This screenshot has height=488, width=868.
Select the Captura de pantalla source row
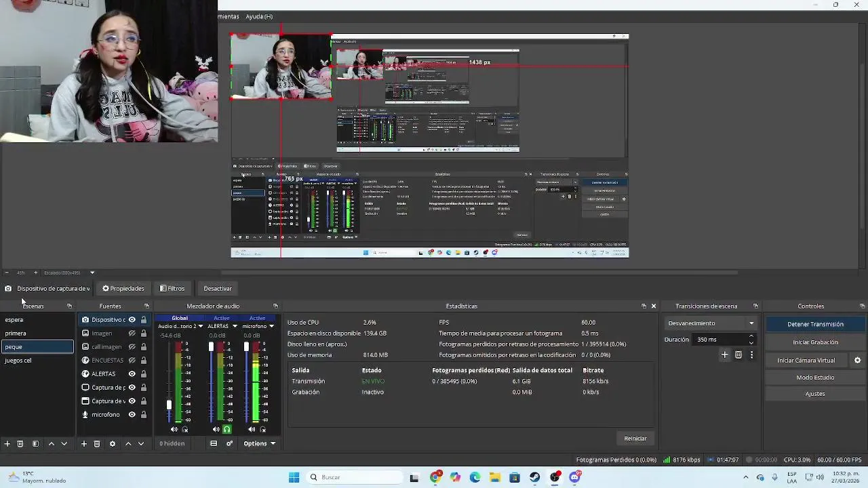(113, 387)
